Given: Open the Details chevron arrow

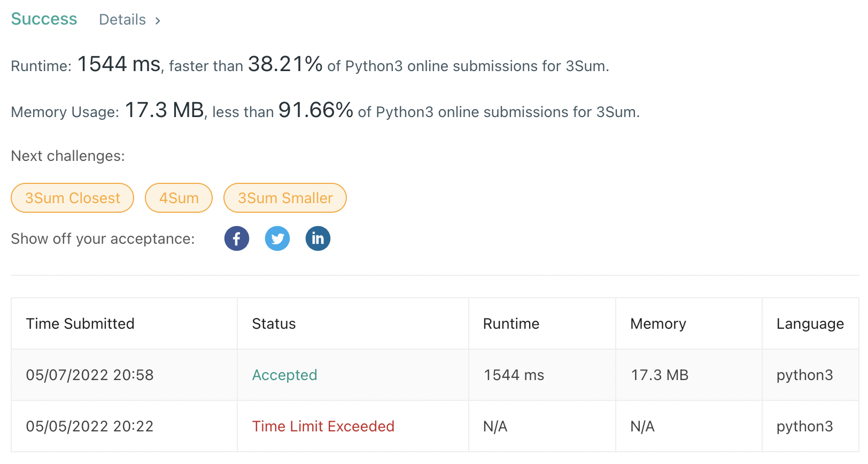Looking at the screenshot, I should pyautogui.click(x=158, y=21).
